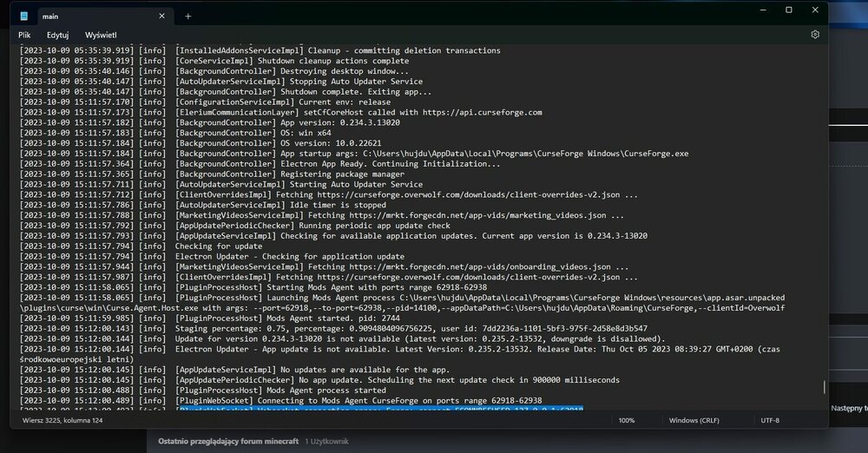Maximize the Notepad window

[789, 10]
